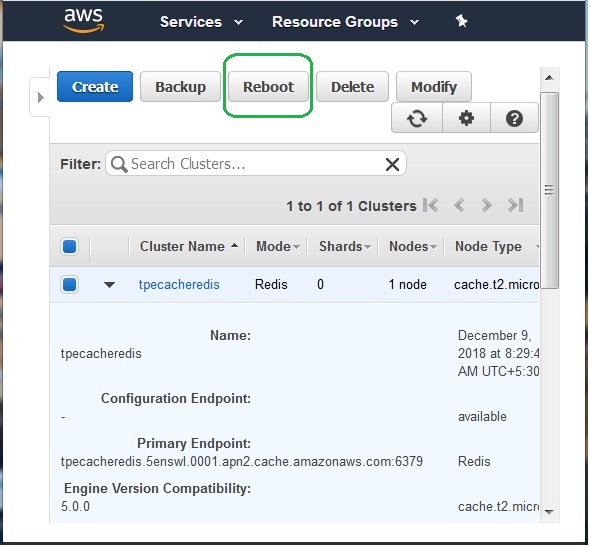Click the Modify button

coord(434,87)
